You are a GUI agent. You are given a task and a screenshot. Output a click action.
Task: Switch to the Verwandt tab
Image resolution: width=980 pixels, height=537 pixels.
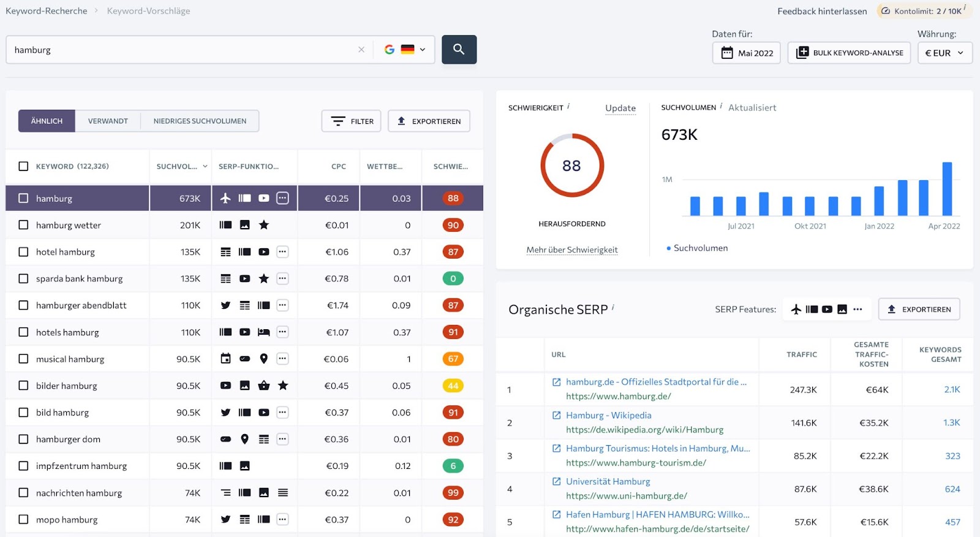[108, 121]
